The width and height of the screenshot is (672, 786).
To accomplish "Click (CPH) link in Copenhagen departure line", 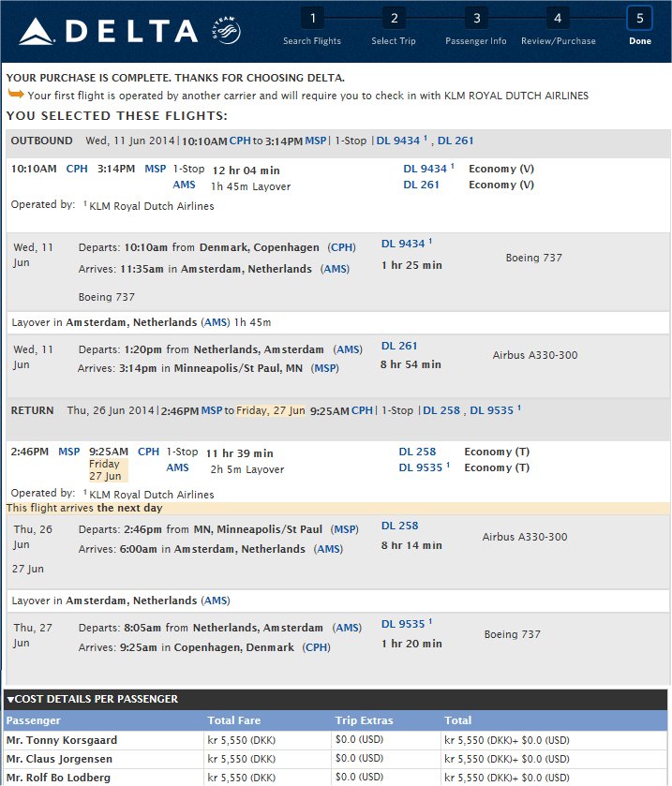I will (x=341, y=247).
